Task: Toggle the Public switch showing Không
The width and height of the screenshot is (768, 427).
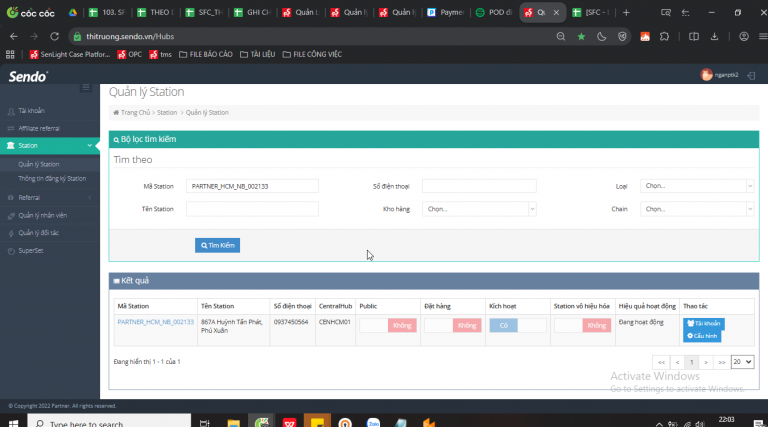Action: [x=388, y=326]
